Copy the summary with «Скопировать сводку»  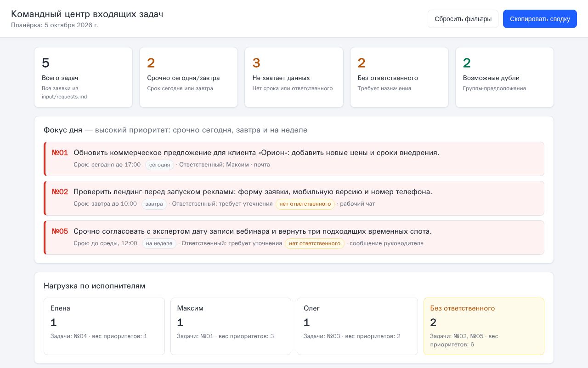(540, 19)
